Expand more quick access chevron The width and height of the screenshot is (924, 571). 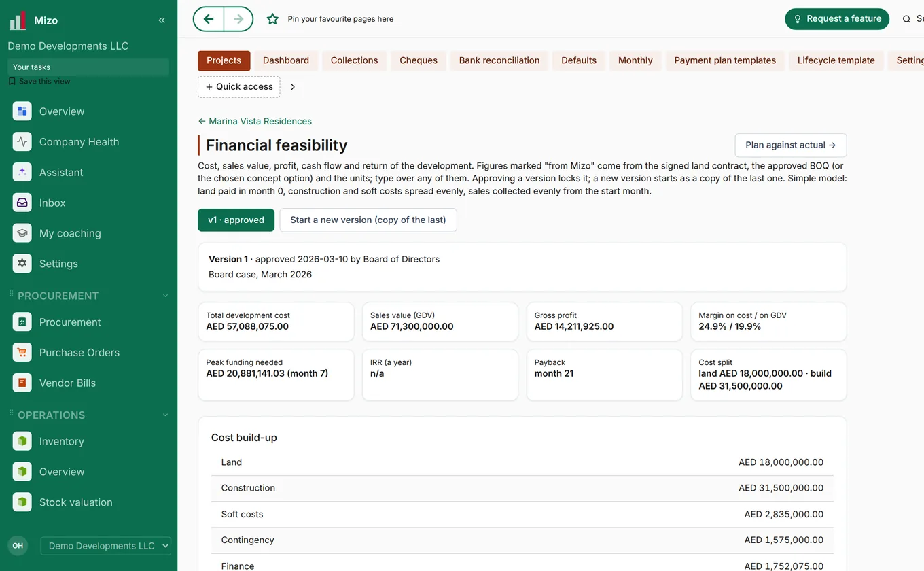point(293,87)
